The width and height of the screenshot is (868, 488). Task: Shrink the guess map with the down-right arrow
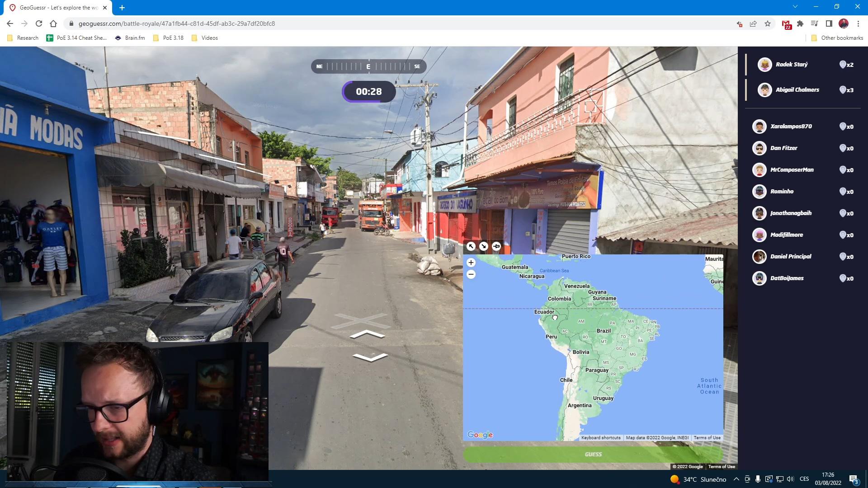(483, 246)
